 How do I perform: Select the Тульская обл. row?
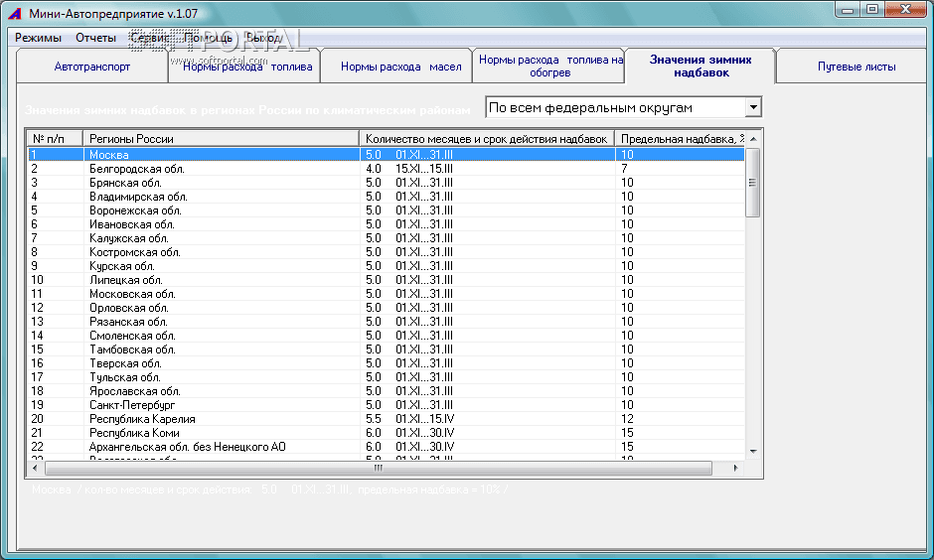pos(386,376)
